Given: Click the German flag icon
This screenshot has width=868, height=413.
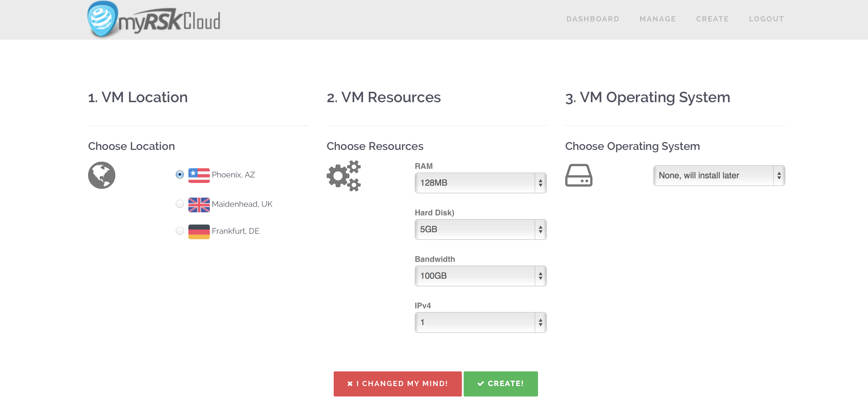Looking at the screenshot, I should 199,232.
